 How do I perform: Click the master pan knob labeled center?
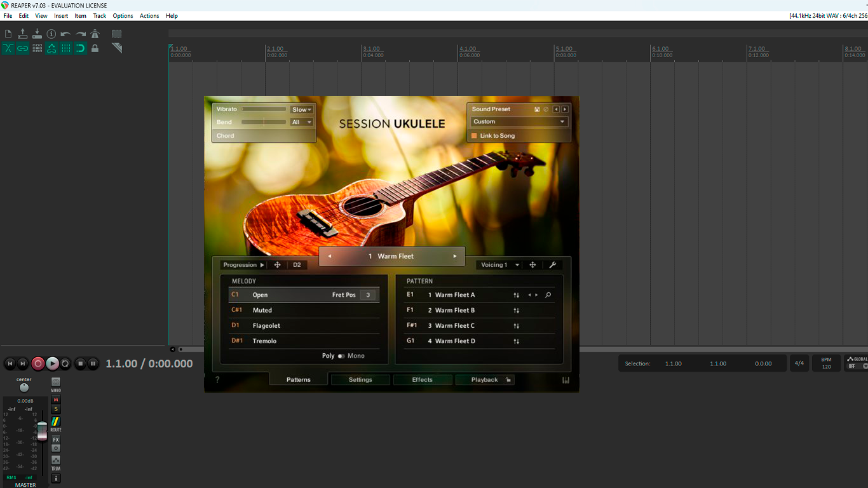24,388
